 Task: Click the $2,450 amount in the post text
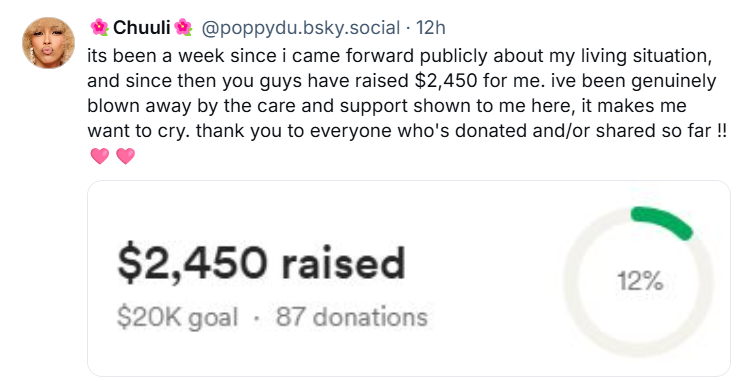coord(446,81)
